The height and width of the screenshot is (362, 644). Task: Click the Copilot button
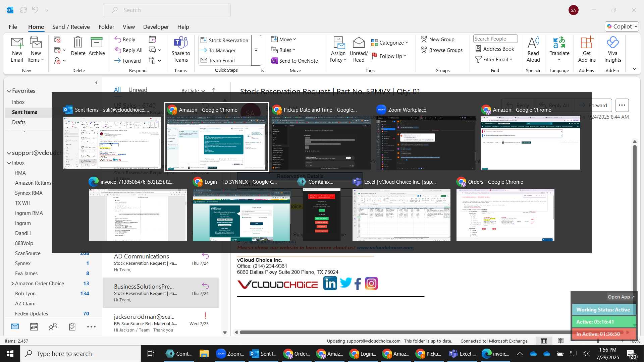[622, 26]
